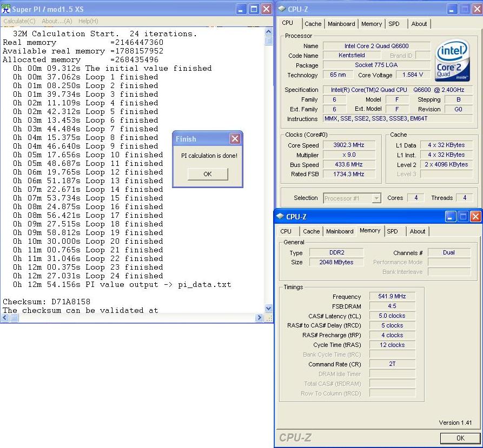Close the Super PI window
The image size is (483, 448).
tap(267, 9)
